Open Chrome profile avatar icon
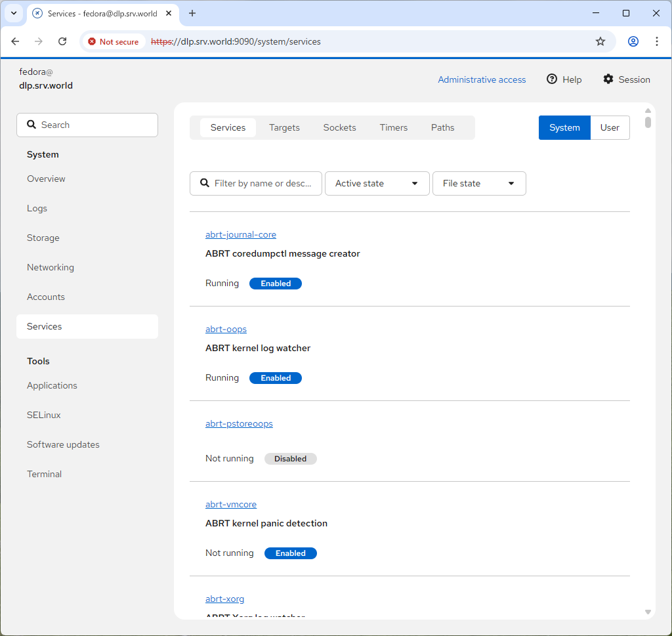The height and width of the screenshot is (636, 672). 633,41
